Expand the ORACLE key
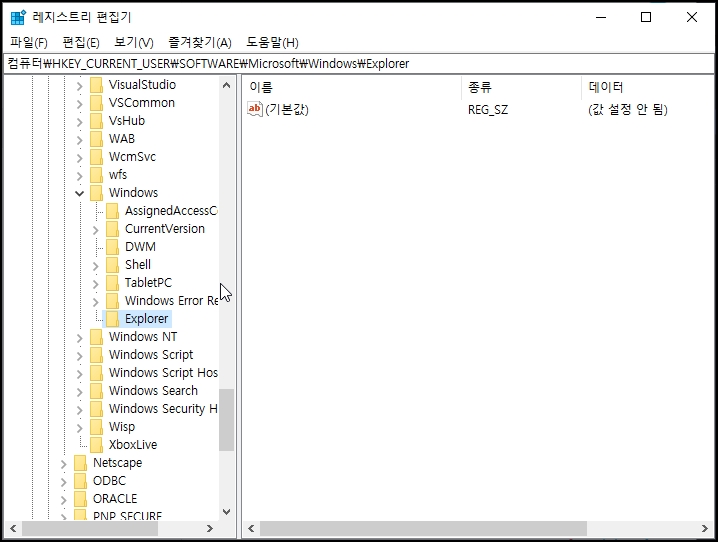The image size is (718, 542). click(64, 500)
